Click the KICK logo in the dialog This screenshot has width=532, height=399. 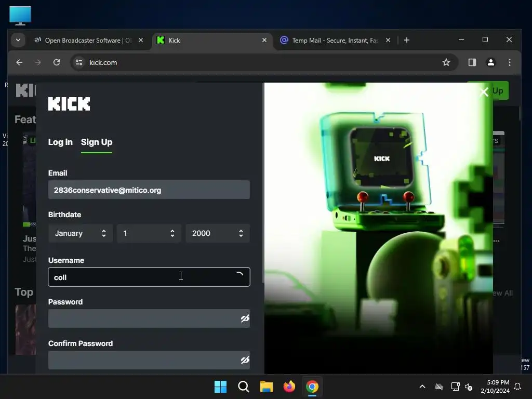tap(69, 104)
